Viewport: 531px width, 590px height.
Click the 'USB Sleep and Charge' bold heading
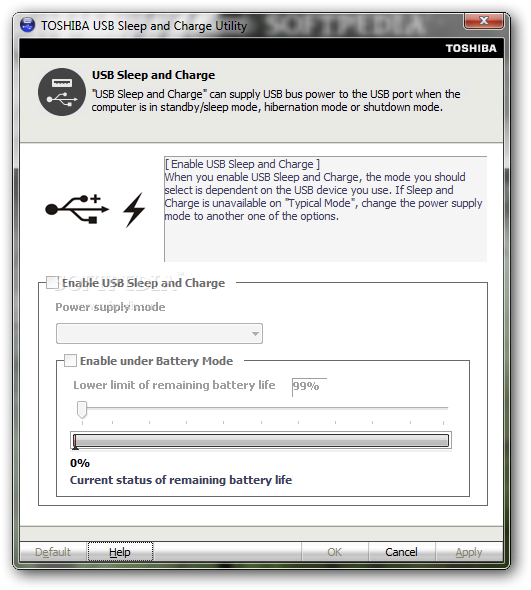[154, 75]
